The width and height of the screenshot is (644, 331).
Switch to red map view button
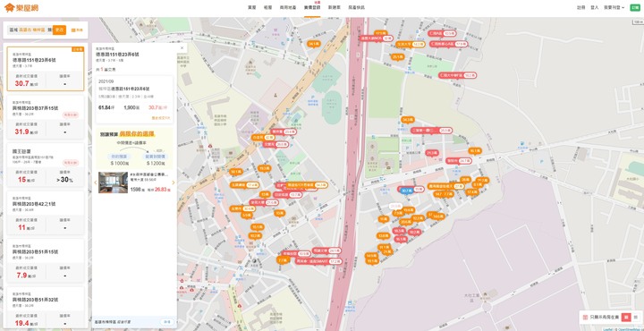point(626,317)
